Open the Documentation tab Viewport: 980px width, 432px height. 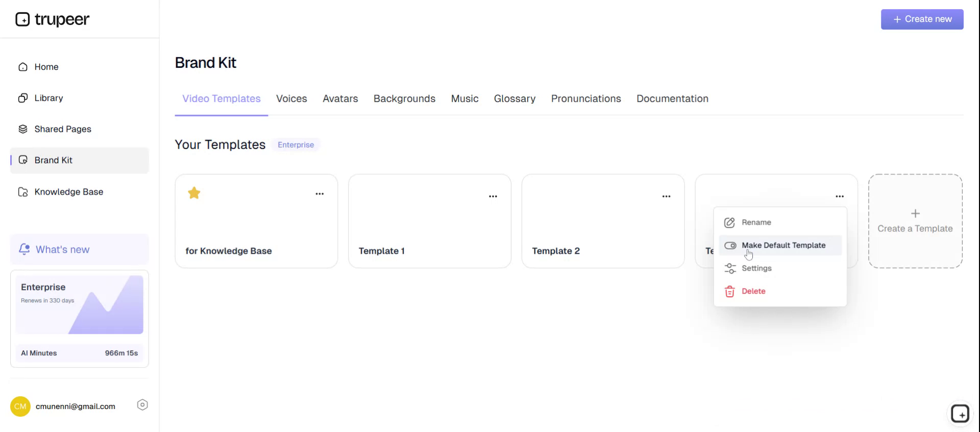(672, 99)
